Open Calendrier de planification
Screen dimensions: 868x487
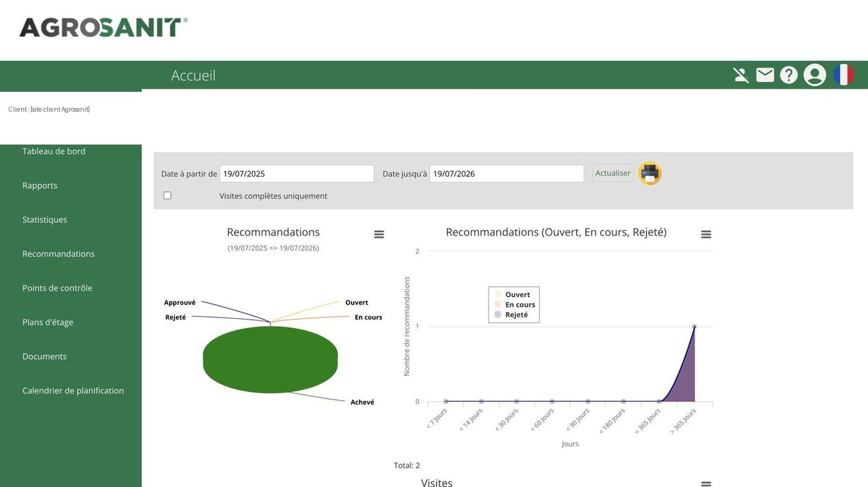pos(73,390)
